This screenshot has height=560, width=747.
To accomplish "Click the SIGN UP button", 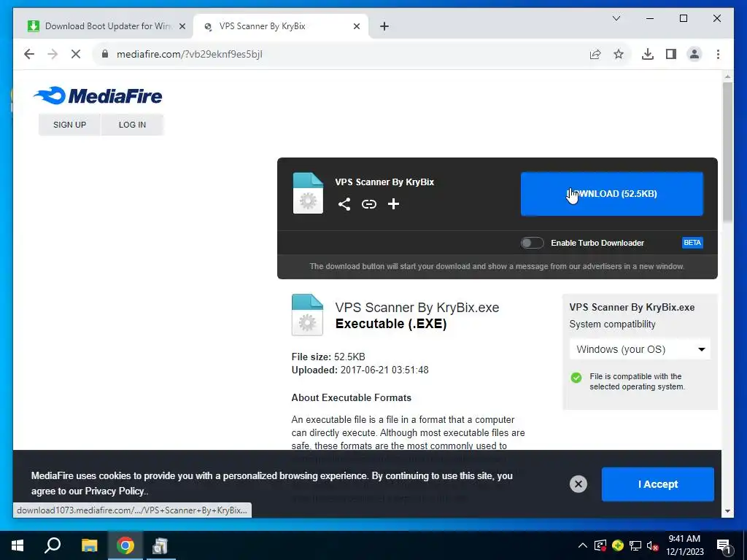I will pos(69,125).
